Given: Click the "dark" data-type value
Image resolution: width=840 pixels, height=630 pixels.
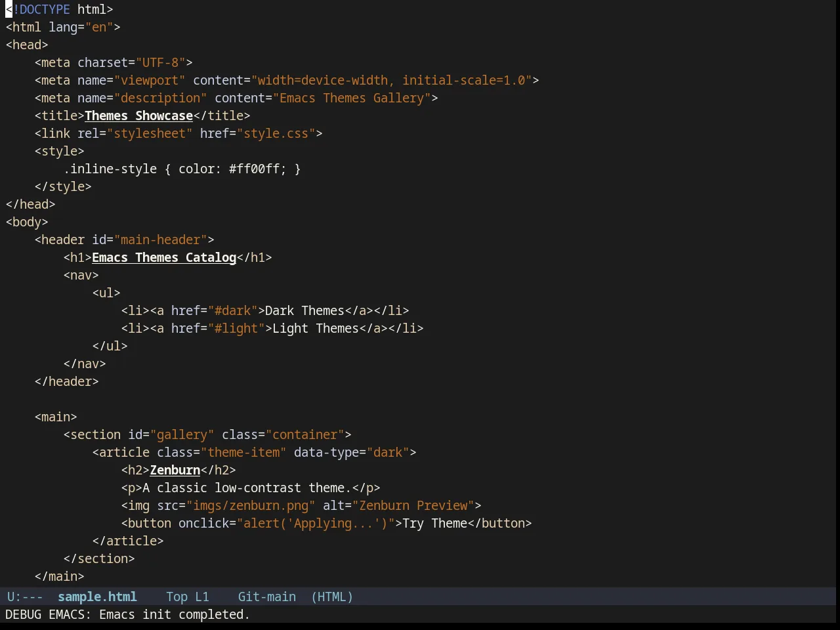Looking at the screenshot, I should point(388,452).
